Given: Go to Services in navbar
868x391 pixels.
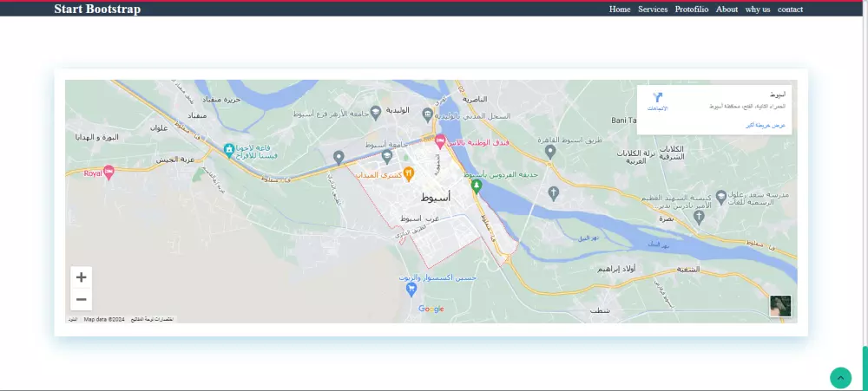Looking at the screenshot, I should pos(653,10).
